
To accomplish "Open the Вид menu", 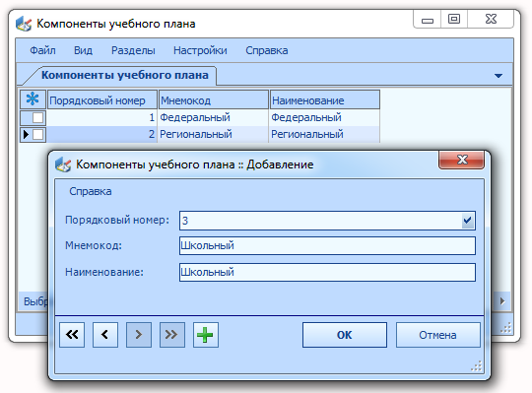I will point(83,50).
